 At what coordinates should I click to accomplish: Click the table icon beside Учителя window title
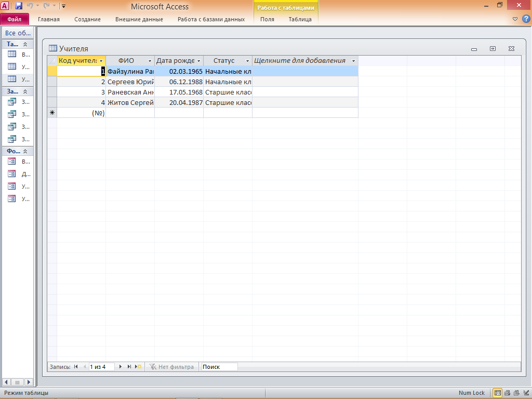(x=53, y=48)
